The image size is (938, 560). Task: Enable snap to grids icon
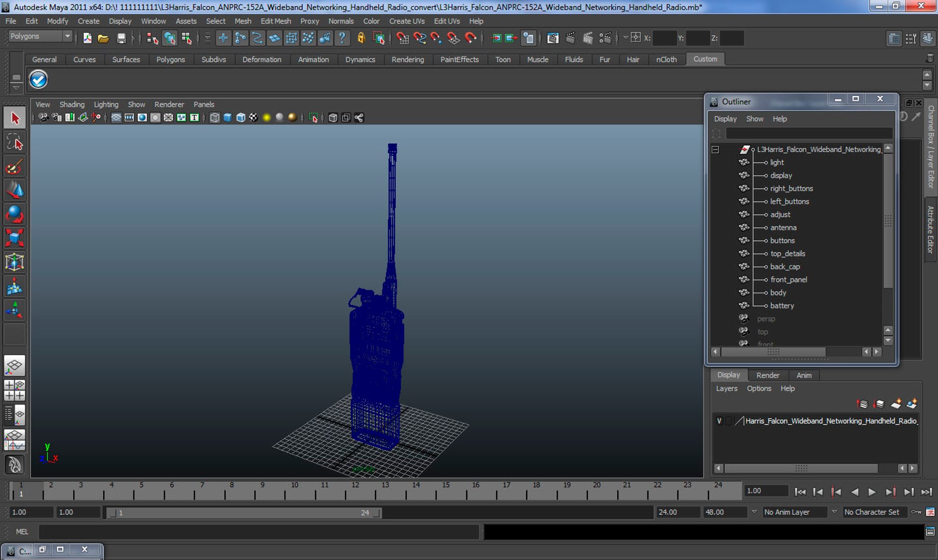(403, 38)
